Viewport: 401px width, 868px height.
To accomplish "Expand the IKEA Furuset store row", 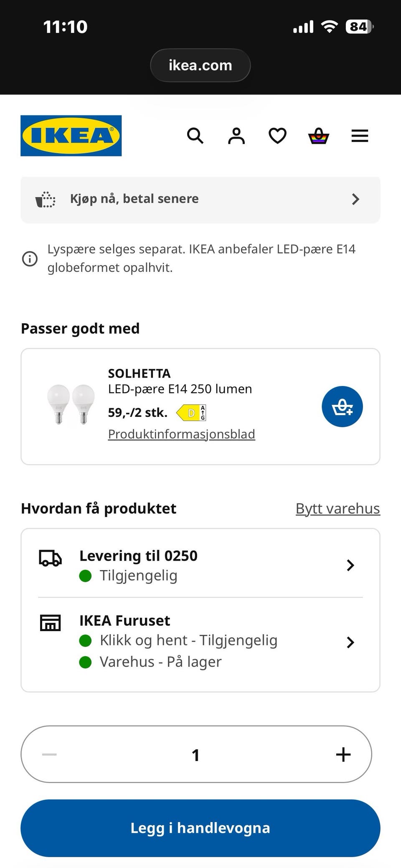I will point(200,642).
